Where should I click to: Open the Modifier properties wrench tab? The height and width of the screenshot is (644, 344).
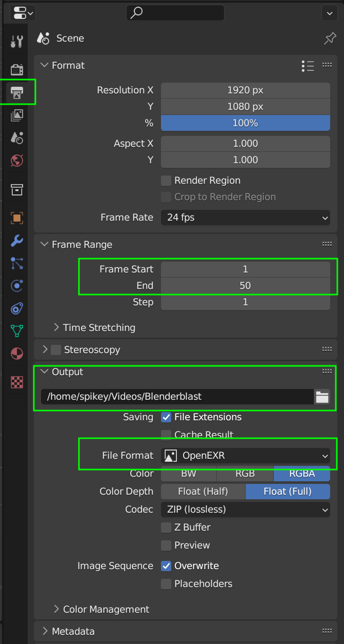click(x=17, y=241)
